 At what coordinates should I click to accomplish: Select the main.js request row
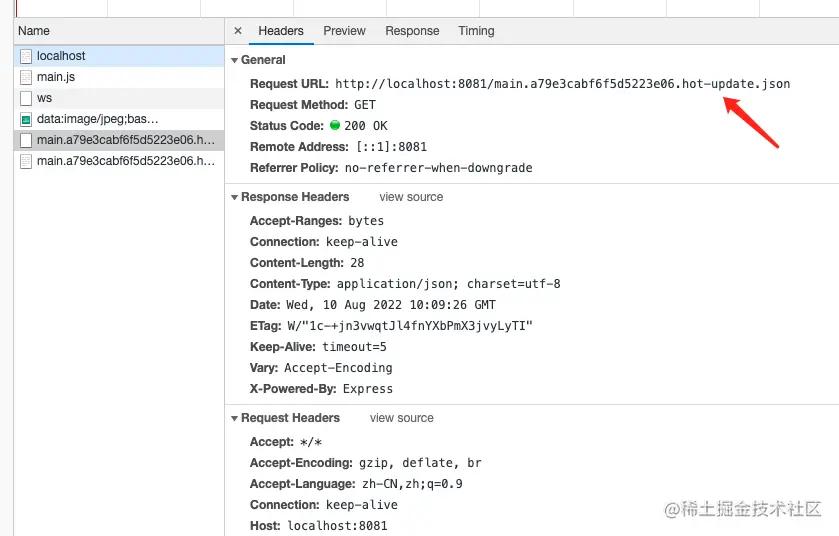click(x=119, y=77)
